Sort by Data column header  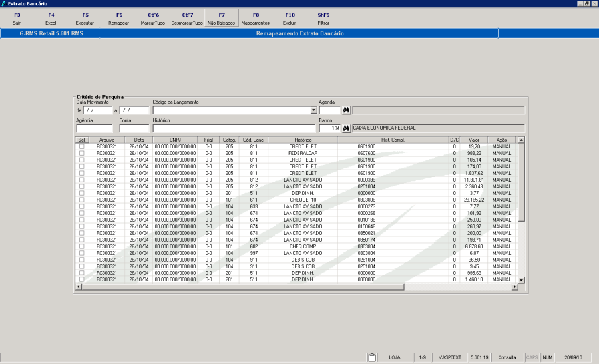(x=139, y=140)
